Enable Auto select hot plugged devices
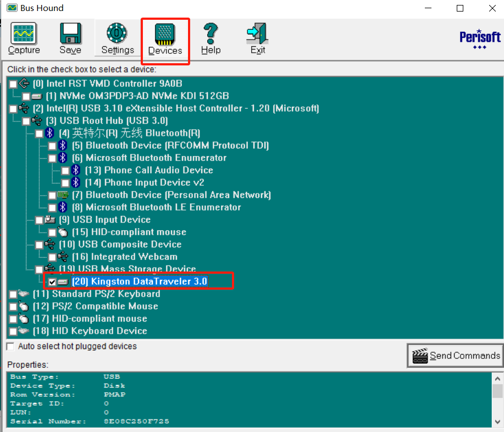The height and width of the screenshot is (432, 504). click(x=10, y=346)
